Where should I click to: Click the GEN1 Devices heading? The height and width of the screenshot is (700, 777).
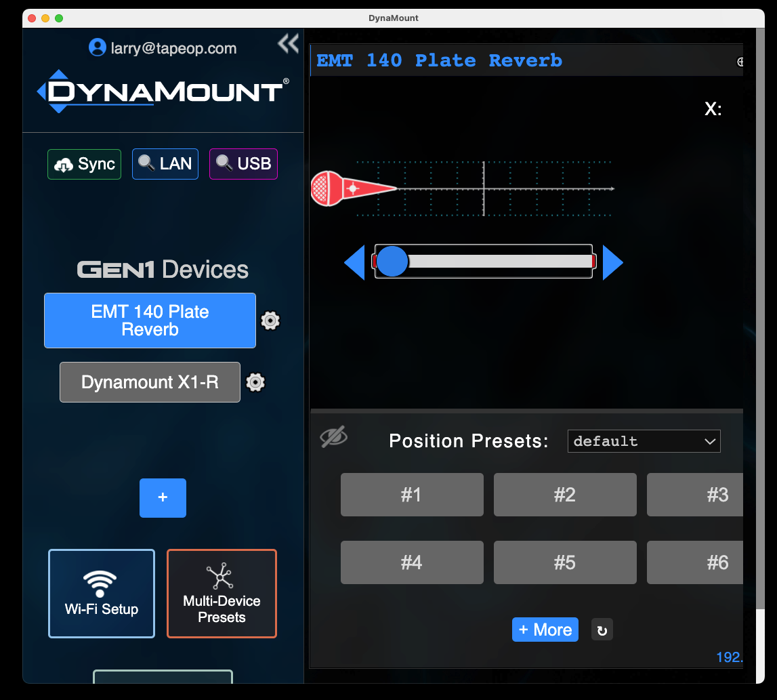(163, 270)
